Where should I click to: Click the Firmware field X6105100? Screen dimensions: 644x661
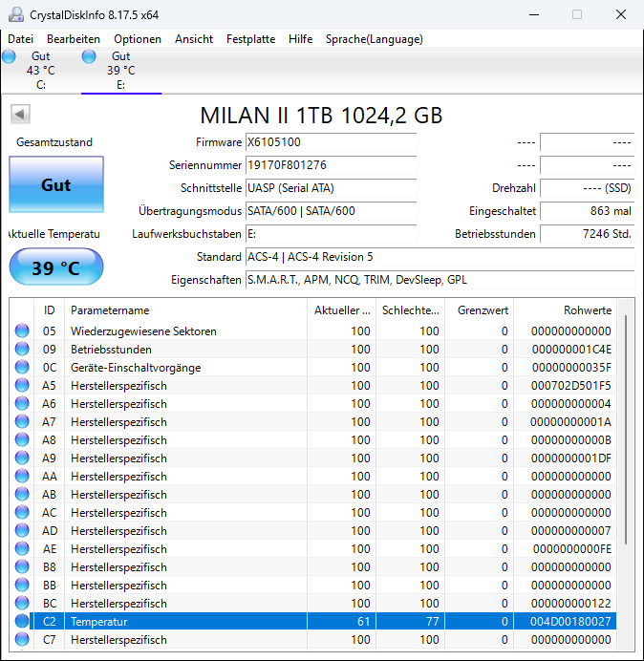(331, 142)
